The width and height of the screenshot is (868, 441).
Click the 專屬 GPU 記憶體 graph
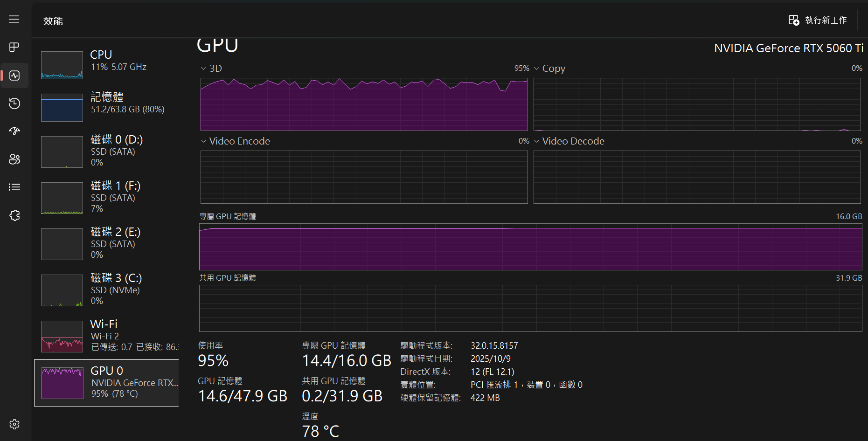[x=530, y=247]
